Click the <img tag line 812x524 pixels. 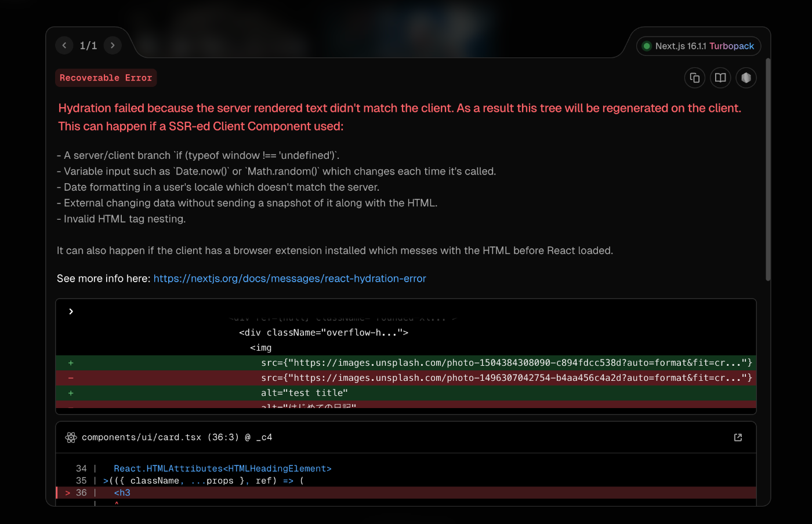pyautogui.click(x=261, y=348)
